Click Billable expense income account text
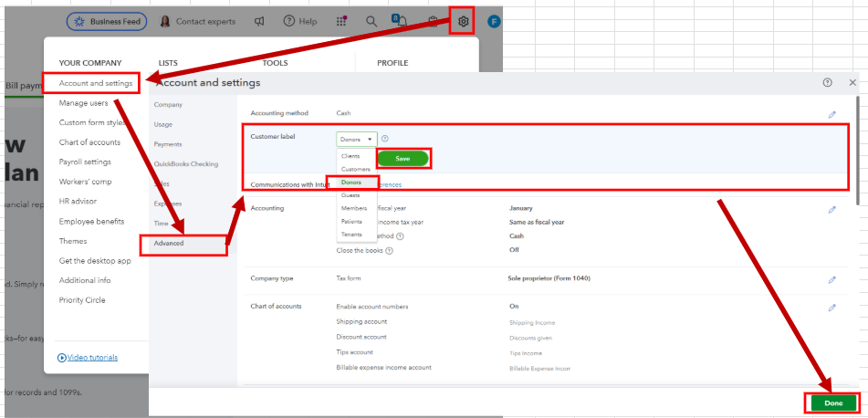The image size is (868, 418). click(x=383, y=368)
